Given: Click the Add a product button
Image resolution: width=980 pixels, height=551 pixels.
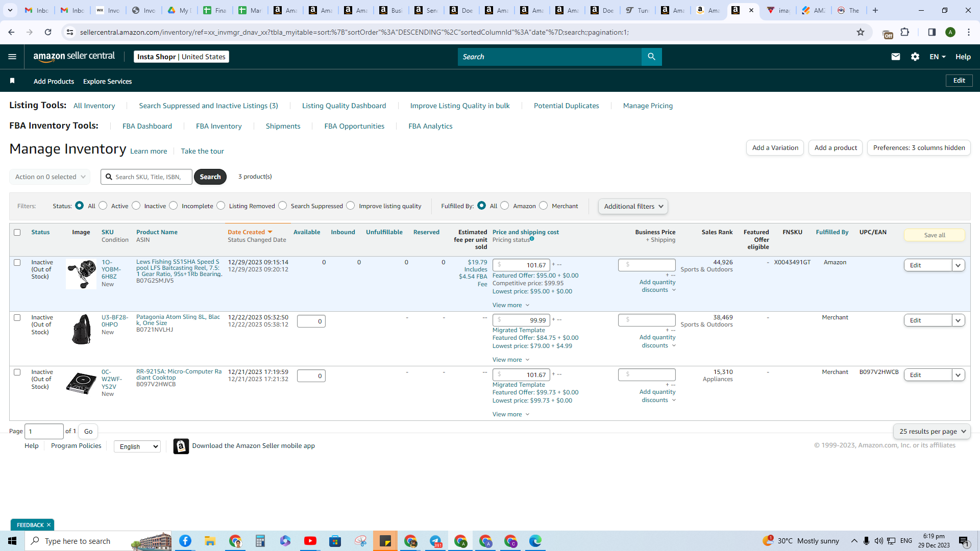Looking at the screenshot, I should click(836, 148).
